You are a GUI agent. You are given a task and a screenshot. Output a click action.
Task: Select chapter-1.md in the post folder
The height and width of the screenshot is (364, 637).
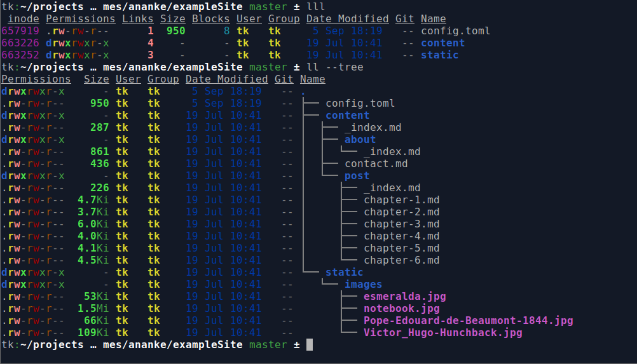coord(401,200)
